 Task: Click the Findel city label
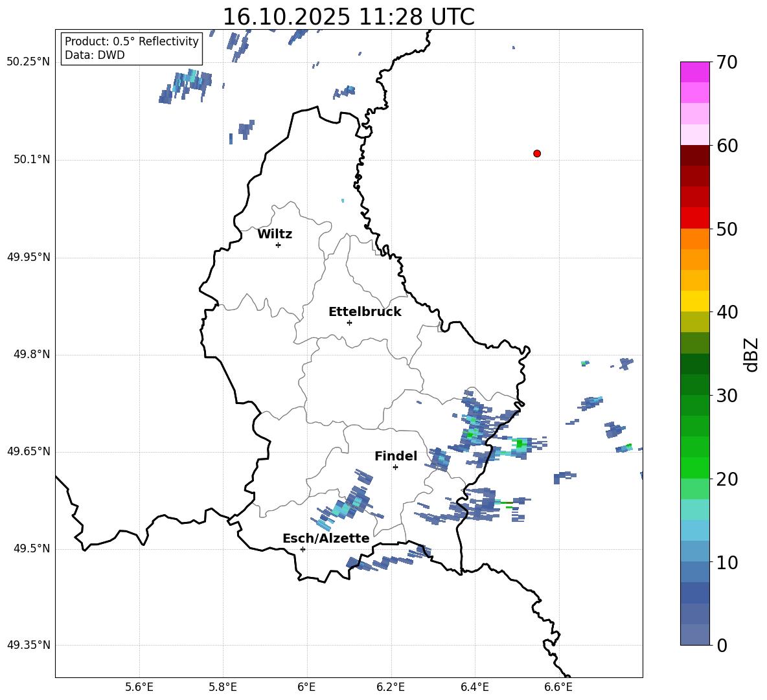pyautogui.click(x=396, y=456)
